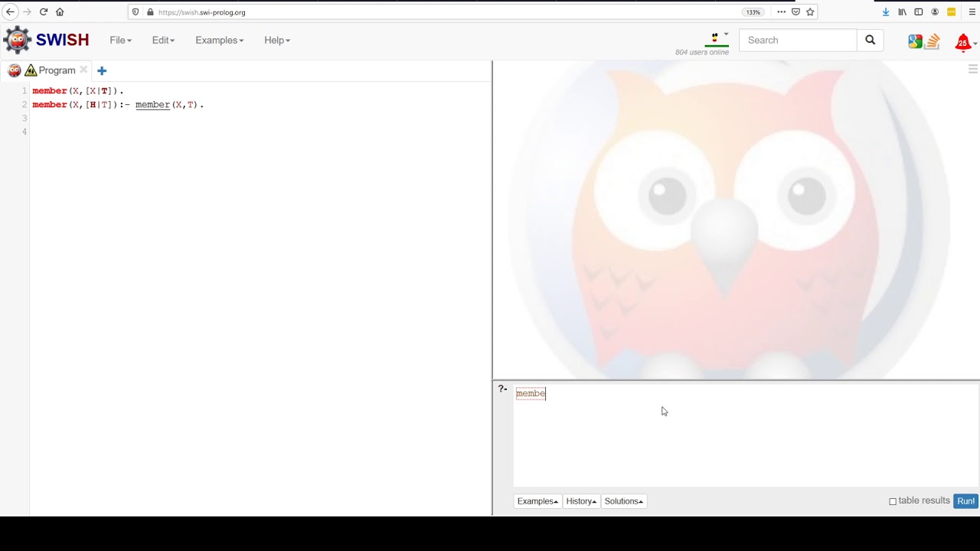
Task: Open the page actions three-dots menu
Action: 781,12
